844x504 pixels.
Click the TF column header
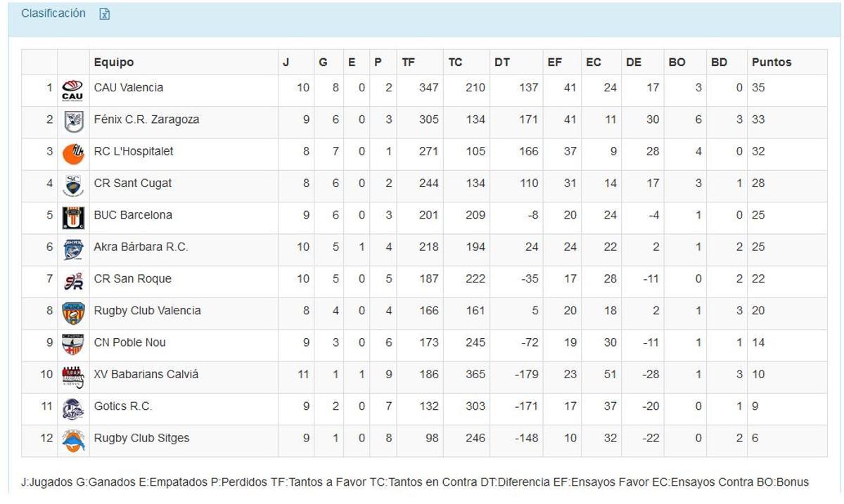[410, 62]
